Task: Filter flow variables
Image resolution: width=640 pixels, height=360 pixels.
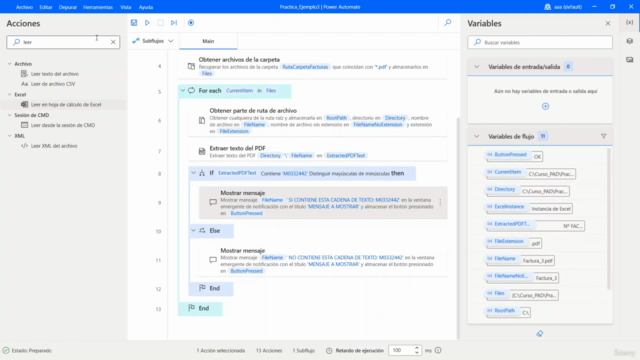Action: pos(603,136)
